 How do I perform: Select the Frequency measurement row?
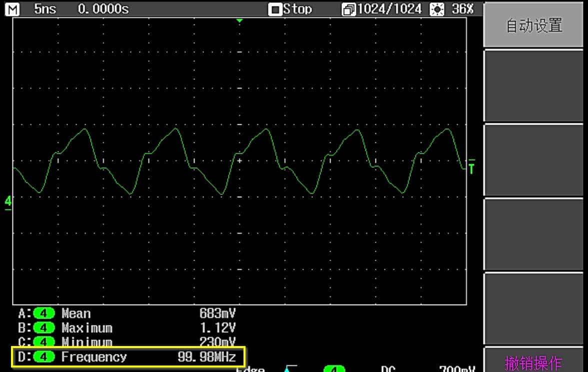click(x=128, y=357)
